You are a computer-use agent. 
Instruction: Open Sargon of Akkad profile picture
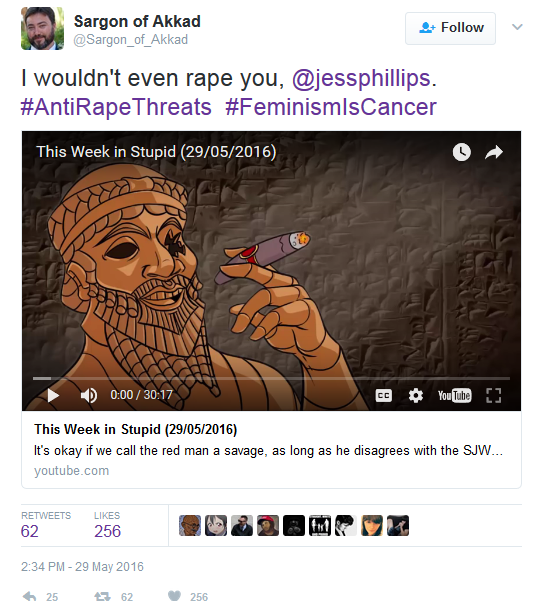(x=43, y=28)
